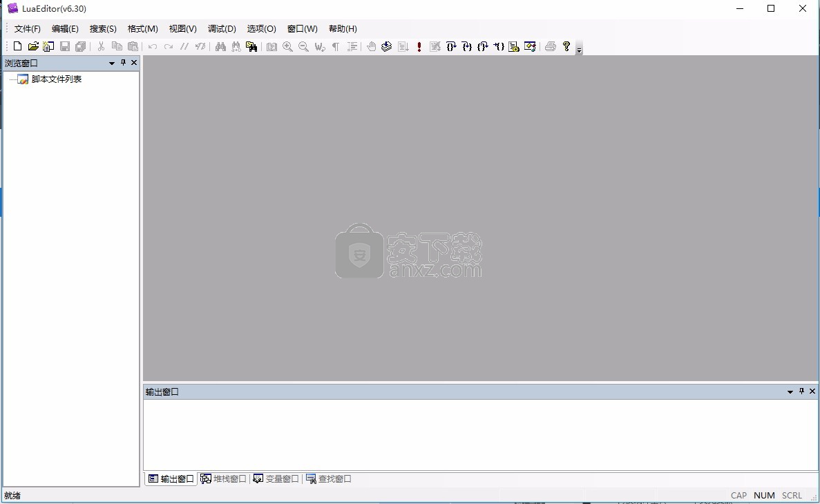Screen dimensions: 820x504
Task: Click the undo arrow icon
Action: (x=153, y=46)
